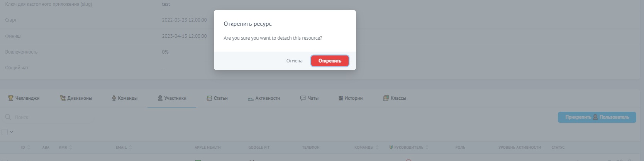
Task: Click Прикрепить Пользователь button
Action: [597, 117]
